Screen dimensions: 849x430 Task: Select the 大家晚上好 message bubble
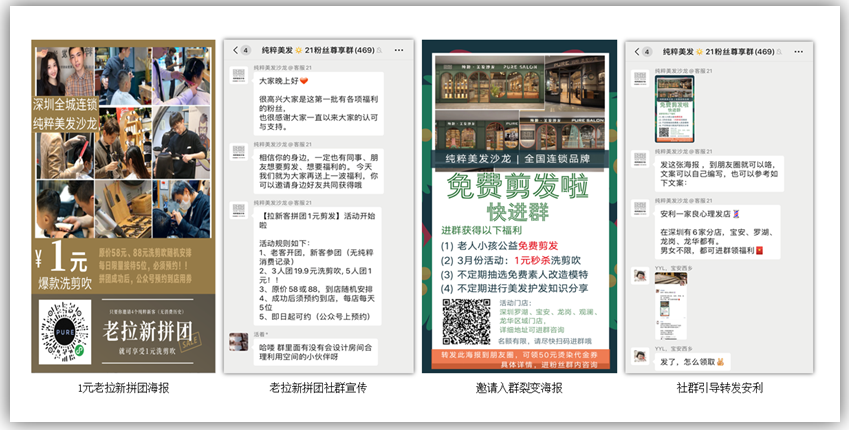(319, 103)
